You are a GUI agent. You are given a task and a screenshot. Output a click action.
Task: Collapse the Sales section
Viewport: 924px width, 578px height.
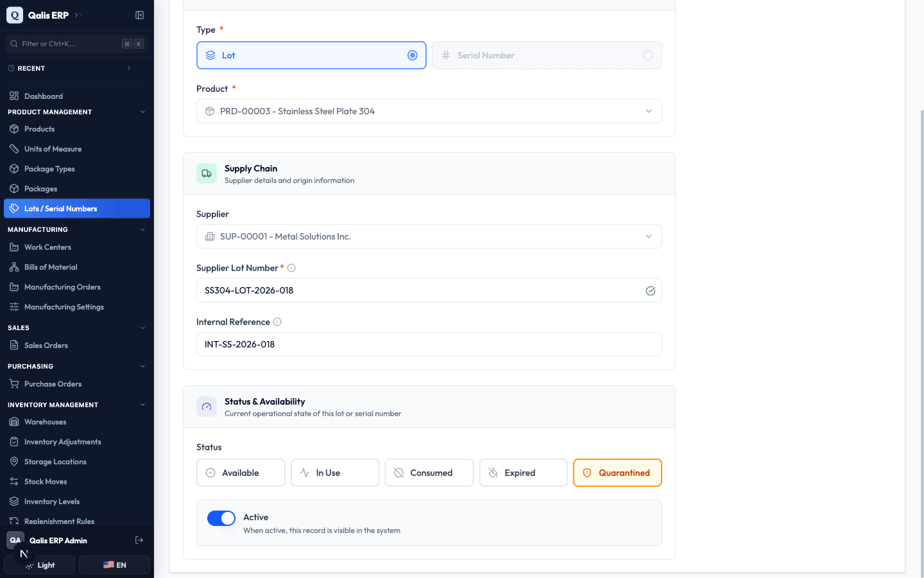(x=142, y=328)
